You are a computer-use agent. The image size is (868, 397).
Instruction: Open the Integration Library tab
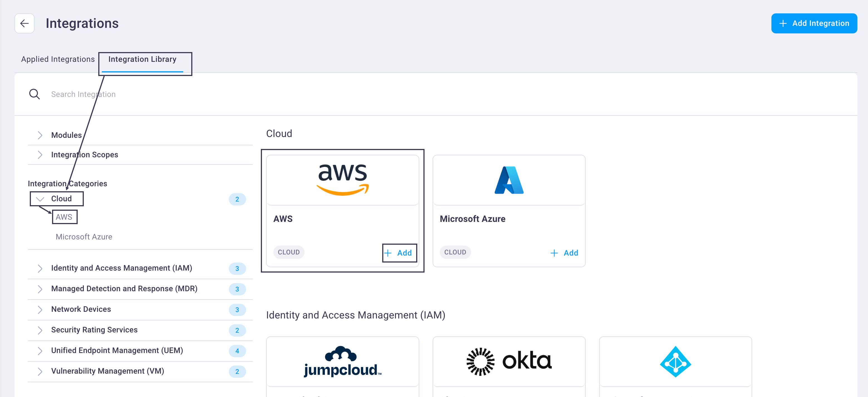(x=142, y=59)
